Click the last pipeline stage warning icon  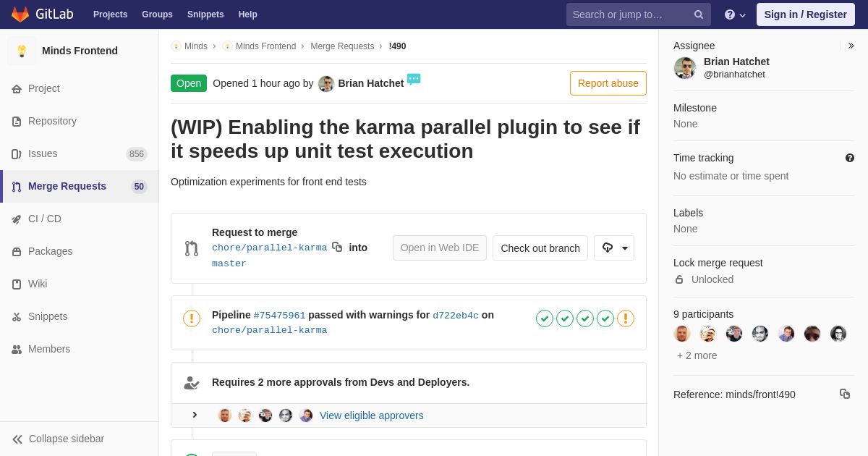point(626,318)
